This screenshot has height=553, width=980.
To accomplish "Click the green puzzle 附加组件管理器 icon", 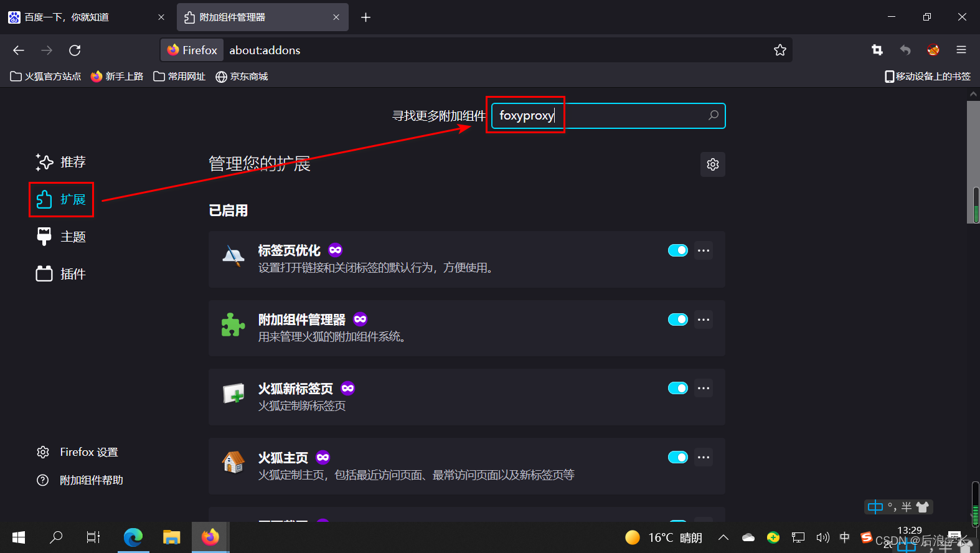I will [233, 324].
